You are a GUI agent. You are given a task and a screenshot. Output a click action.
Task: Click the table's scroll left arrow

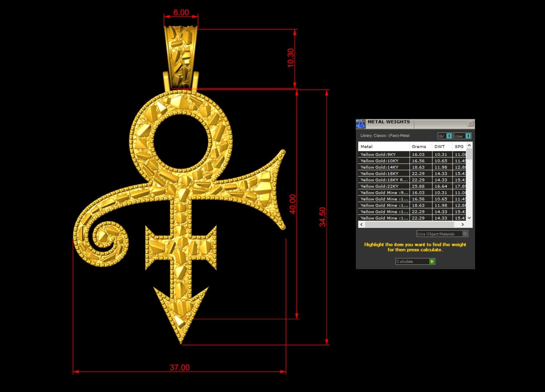(362, 224)
